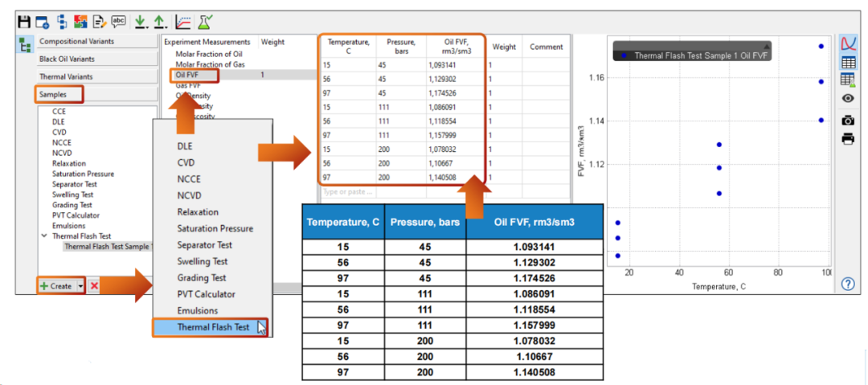This screenshot has width=868, height=385.
Task: Click the camera snapshot icon beside plot
Action: [847, 120]
